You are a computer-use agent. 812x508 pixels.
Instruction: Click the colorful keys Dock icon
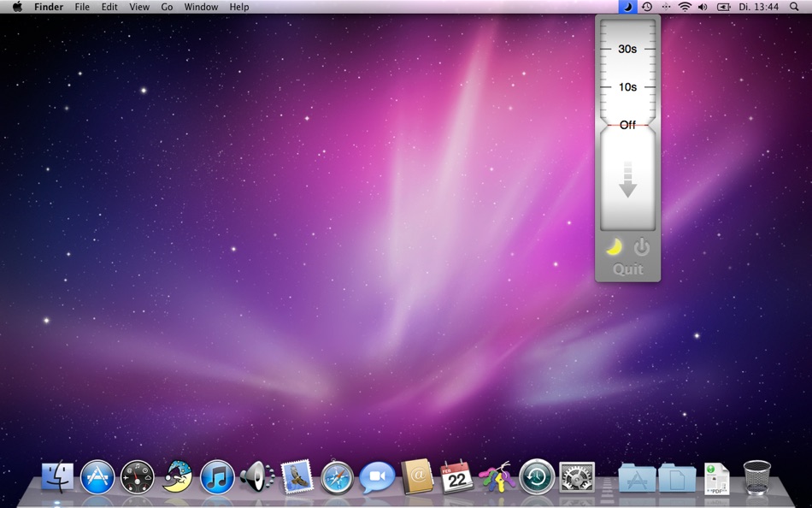click(x=497, y=477)
